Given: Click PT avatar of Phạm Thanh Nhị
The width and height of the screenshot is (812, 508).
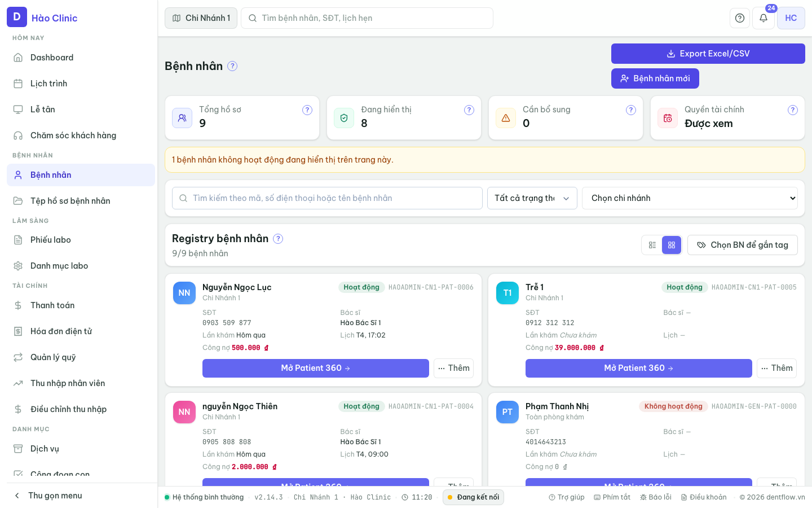Looking at the screenshot, I should pyautogui.click(x=507, y=412).
